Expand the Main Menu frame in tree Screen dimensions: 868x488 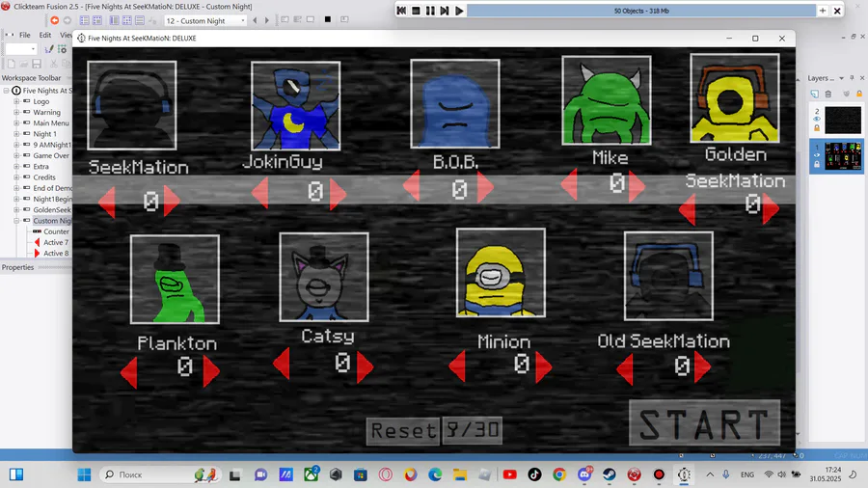(16, 122)
